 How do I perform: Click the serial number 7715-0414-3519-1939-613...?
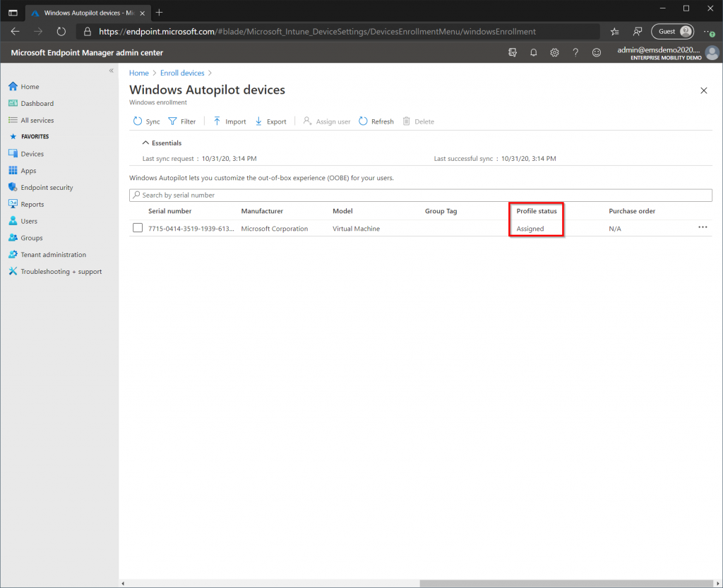pyautogui.click(x=191, y=229)
